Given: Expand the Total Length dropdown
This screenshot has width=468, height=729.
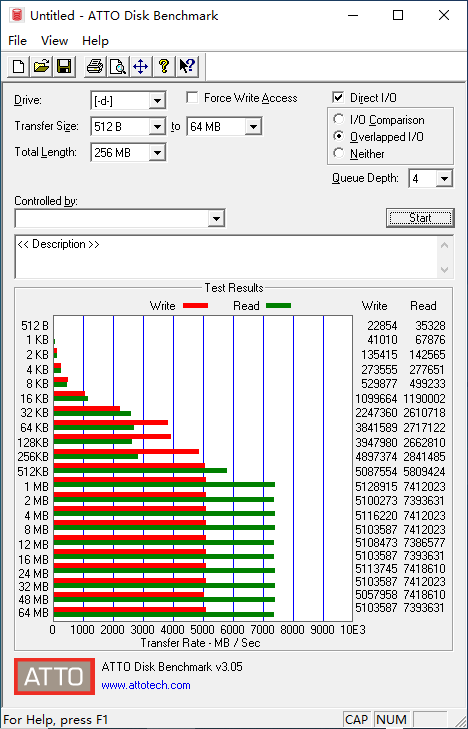Looking at the screenshot, I should 157,152.
